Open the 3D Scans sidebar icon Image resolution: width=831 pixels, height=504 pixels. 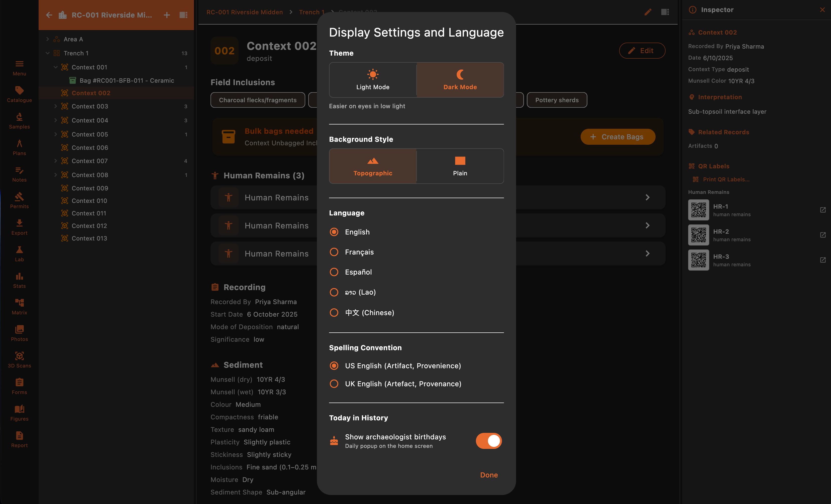point(19,360)
